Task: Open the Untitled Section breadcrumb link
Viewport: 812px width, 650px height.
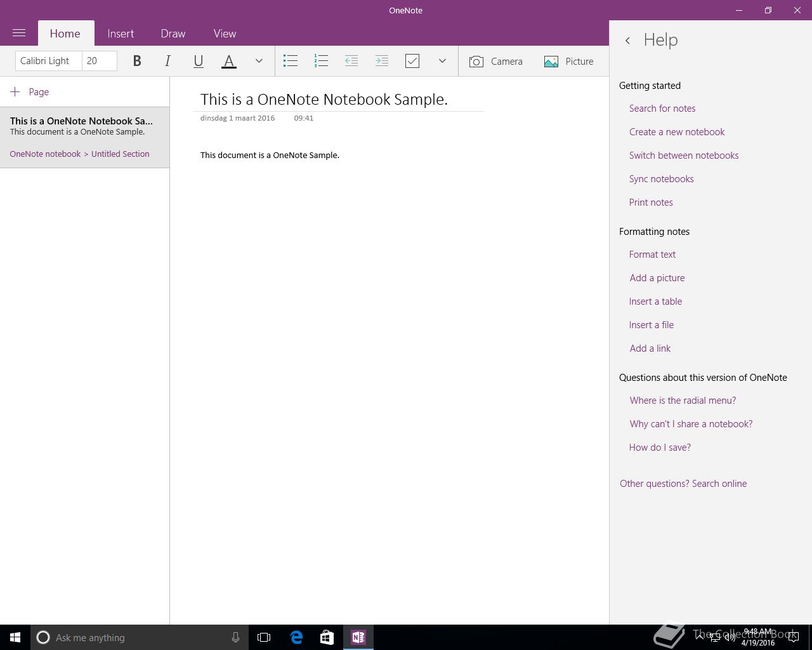Action: pos(121,154)
